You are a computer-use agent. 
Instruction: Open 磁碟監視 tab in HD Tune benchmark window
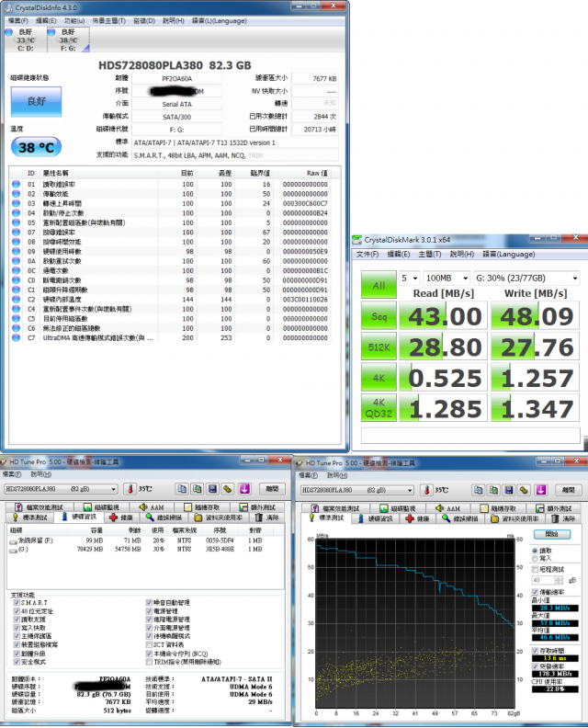point(397,509)
